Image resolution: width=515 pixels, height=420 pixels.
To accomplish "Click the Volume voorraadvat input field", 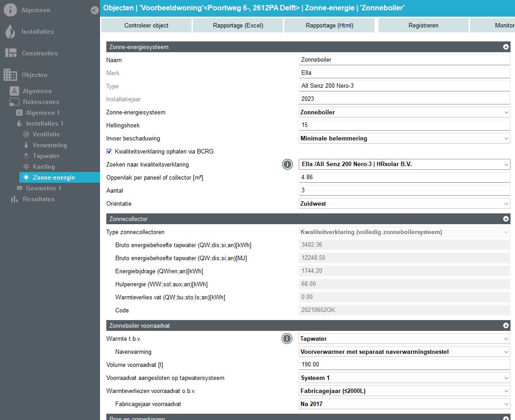I will 404,365.
